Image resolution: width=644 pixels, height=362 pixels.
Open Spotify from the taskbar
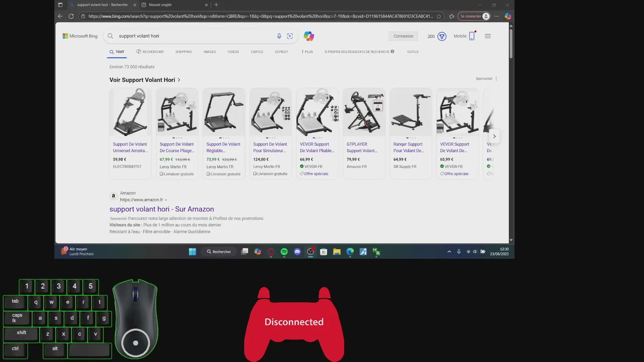click(x=284, y=251)
